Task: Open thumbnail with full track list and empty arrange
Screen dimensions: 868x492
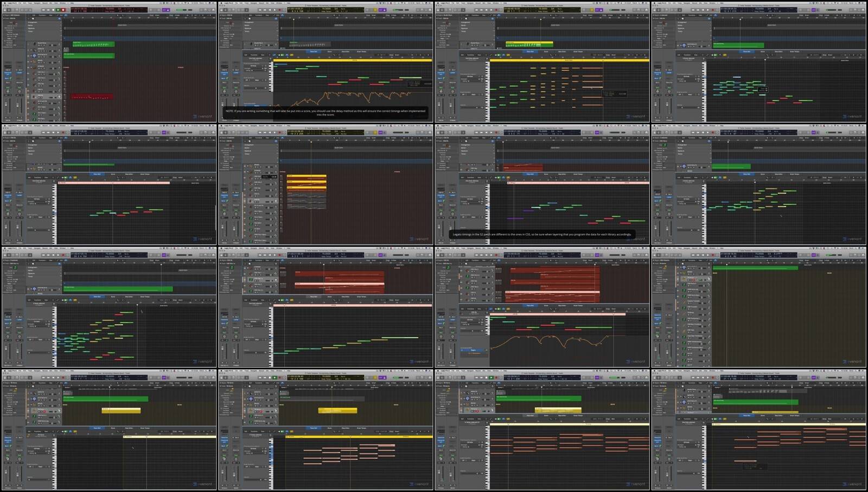Action: tap(758, 307)
